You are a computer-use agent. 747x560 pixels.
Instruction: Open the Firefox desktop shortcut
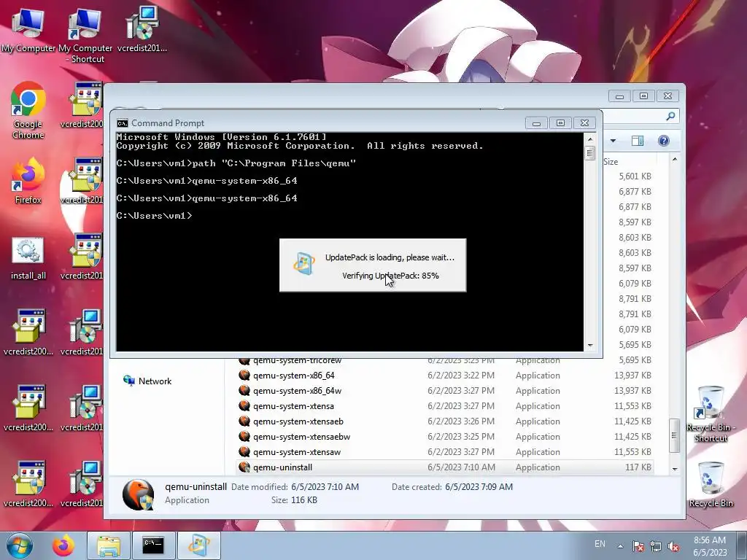[28, 181]
